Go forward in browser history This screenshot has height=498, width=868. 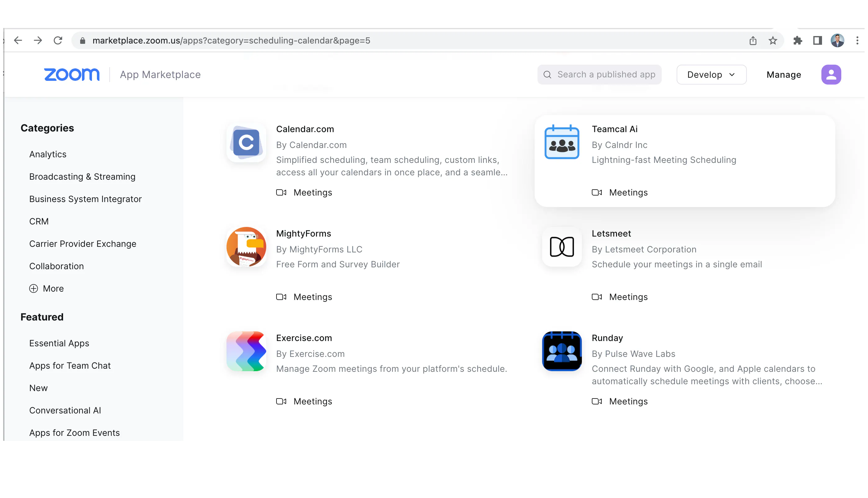tap(38, 41)
